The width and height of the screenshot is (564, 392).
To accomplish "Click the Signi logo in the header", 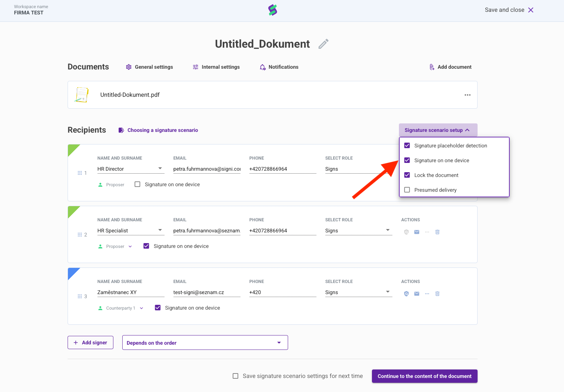I will (273, 10).
